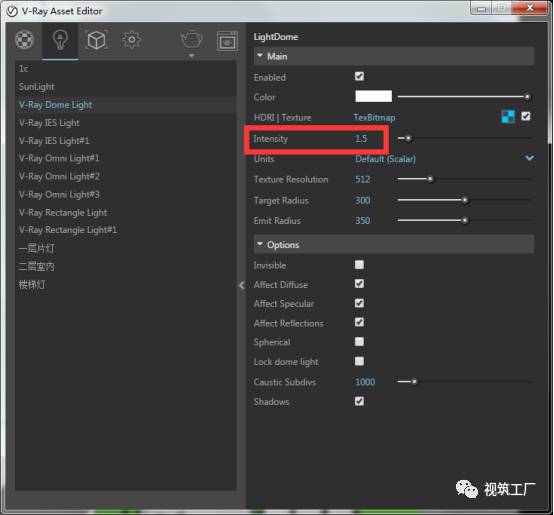Open the Geometry cube icon
554x515 pixels.
96,40
